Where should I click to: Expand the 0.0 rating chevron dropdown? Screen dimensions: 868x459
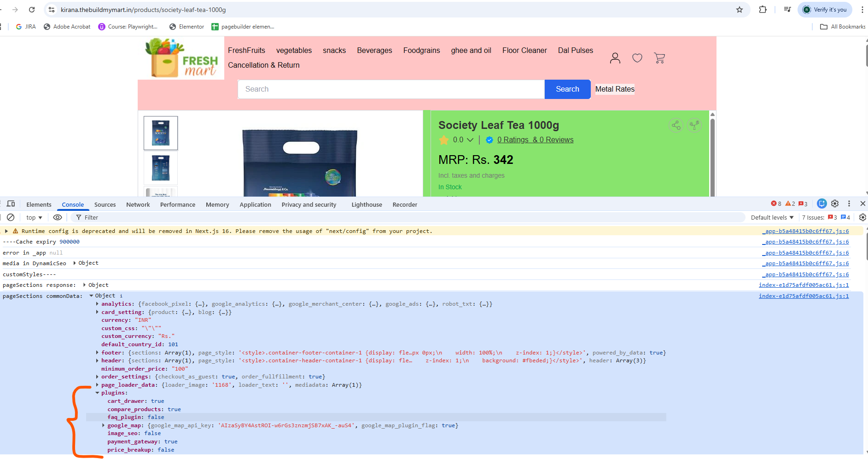point(470,140)
